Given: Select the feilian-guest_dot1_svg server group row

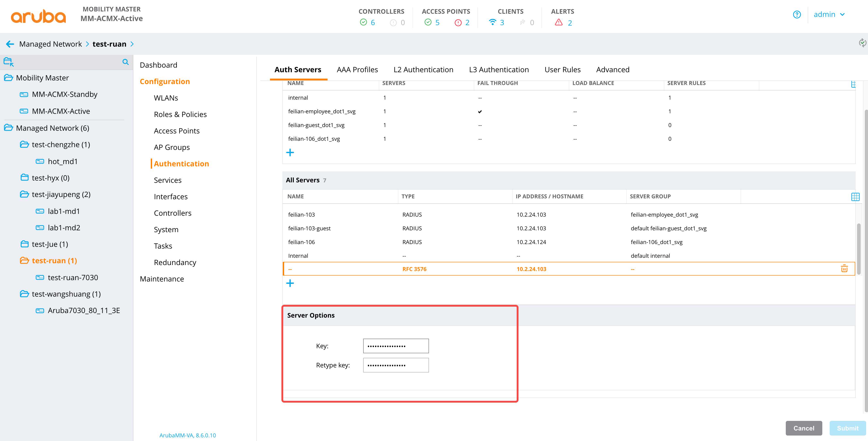Looking at the screenshot, I should (569, 125).
